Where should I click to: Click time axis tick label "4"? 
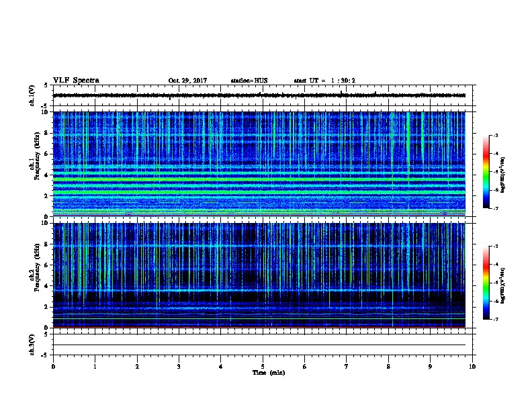click(x=221, y=366)
